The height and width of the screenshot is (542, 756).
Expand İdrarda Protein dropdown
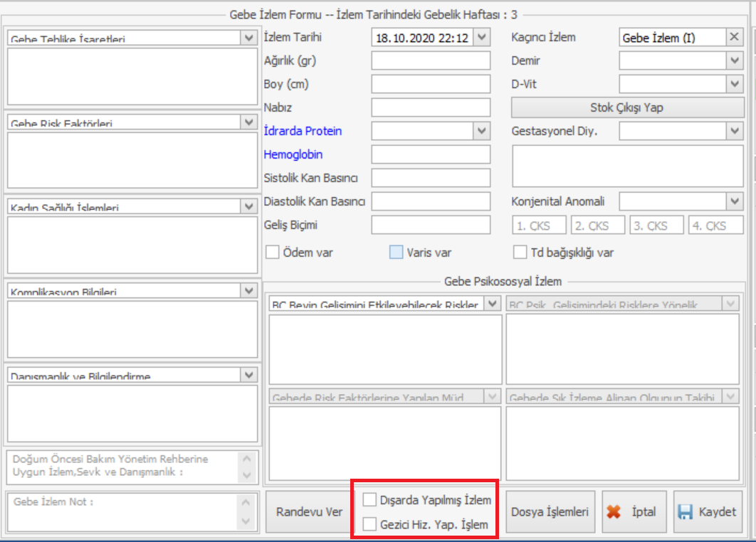click(482, 131)
